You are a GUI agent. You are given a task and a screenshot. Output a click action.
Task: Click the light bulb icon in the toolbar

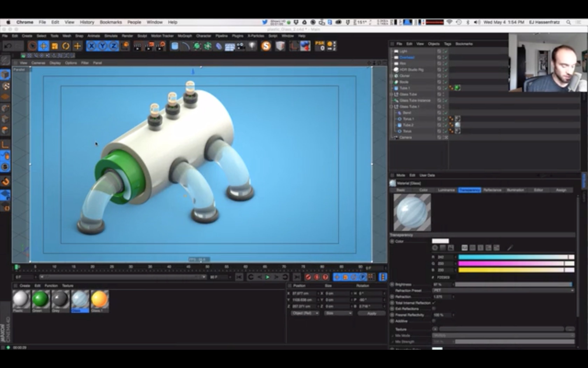click(252, 46)
